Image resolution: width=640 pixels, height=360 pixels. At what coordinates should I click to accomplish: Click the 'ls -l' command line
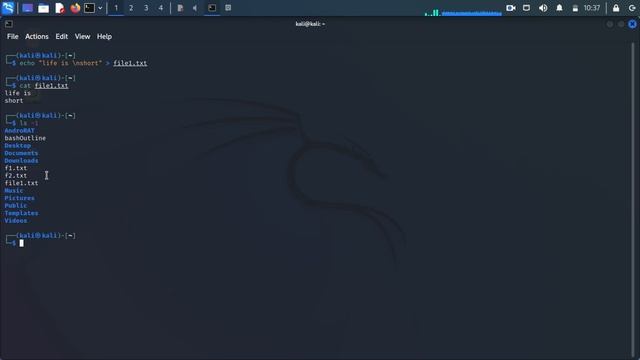click(x=29, y=123)
